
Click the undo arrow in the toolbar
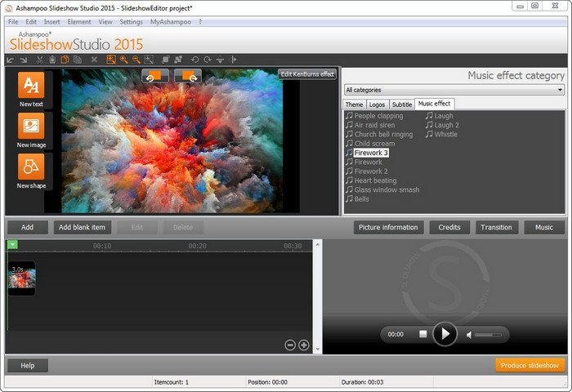coord(10,60)
